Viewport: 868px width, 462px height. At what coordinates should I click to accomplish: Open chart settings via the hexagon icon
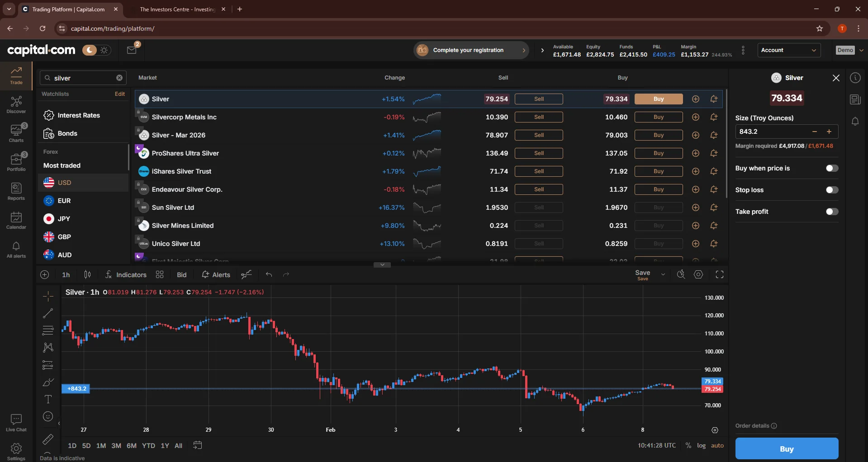[x=699, y=274]
